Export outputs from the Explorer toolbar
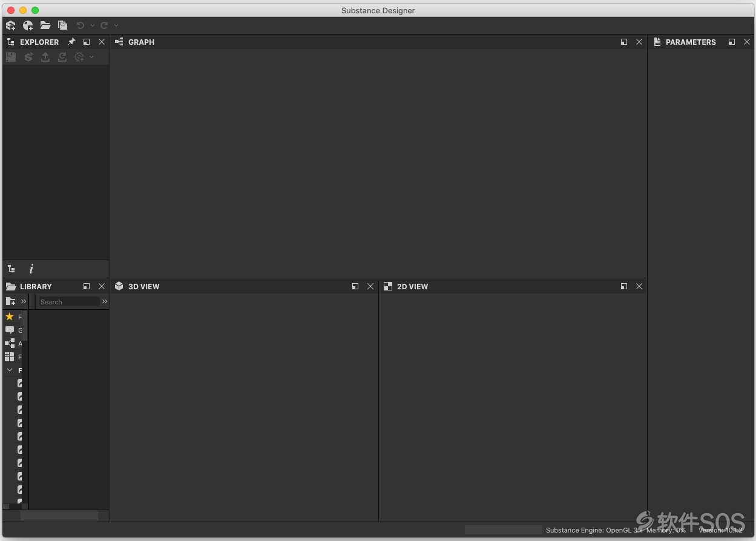The height and width of the screenshot is (541, 756). [x=45, y=57]
